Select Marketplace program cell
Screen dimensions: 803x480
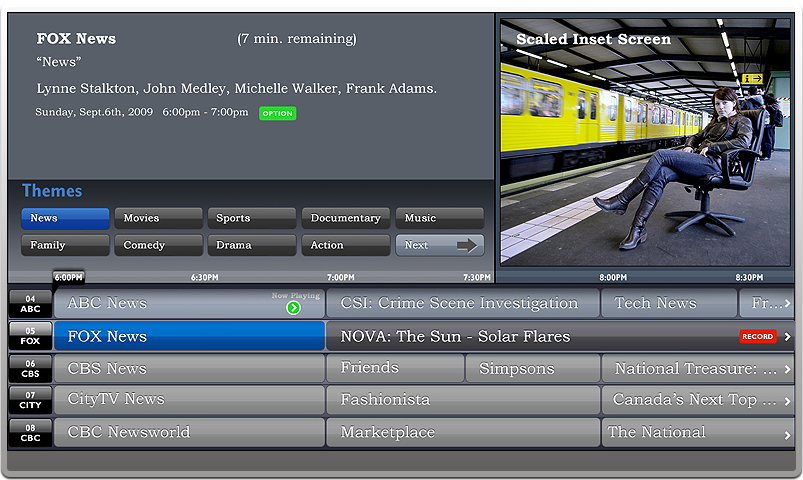(x=463, y=433)
